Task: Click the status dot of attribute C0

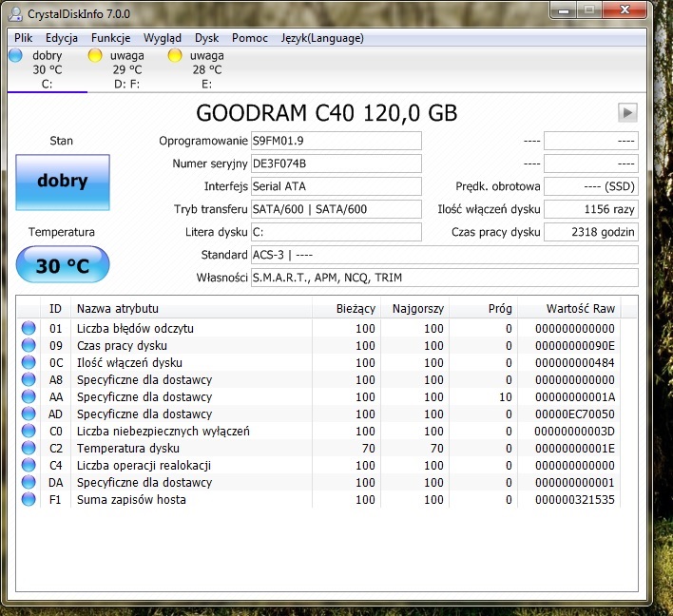Action: 29,431
